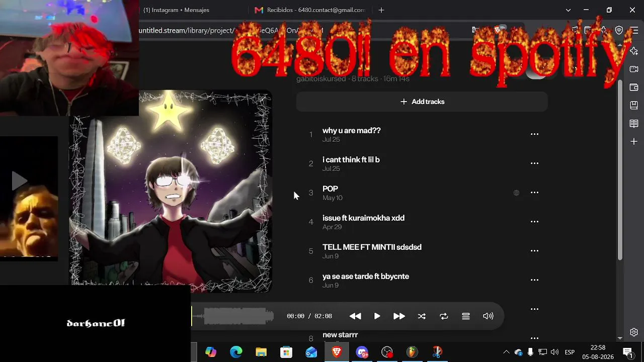The height and width of the screenshot is (362, 644).
Task: Open the Brave VPN shield icon
Action: (619, 31)
